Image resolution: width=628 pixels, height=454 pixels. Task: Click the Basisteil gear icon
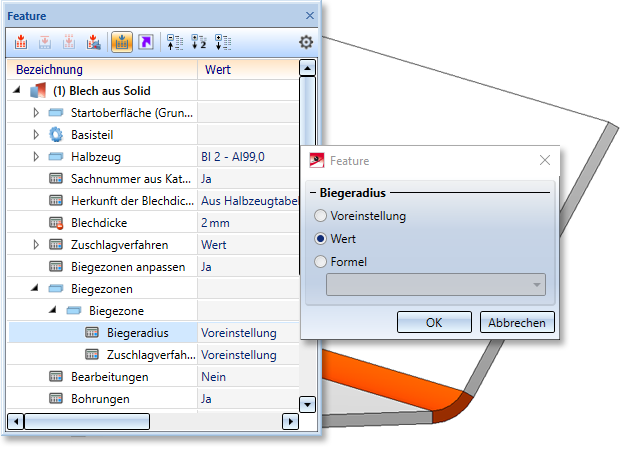point(56,135)
